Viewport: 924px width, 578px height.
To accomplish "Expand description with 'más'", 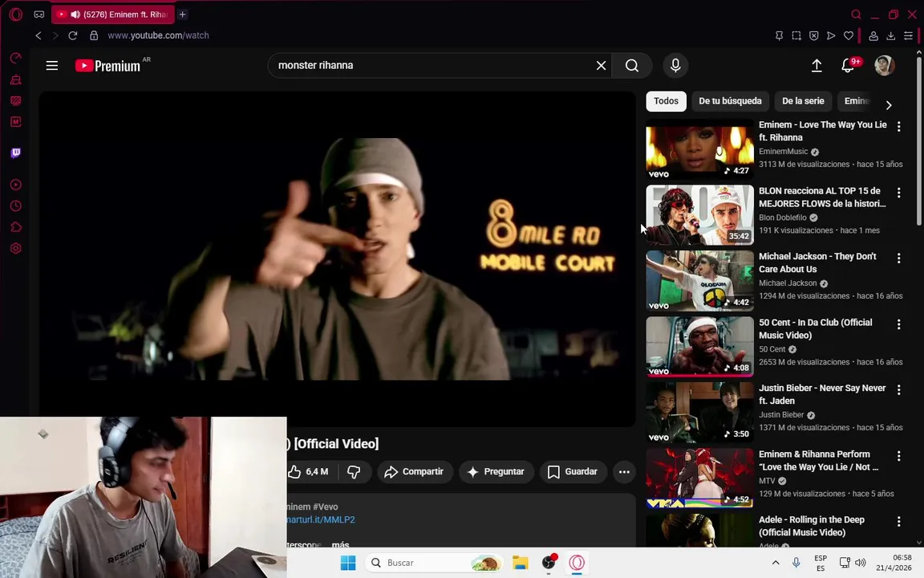I will coord(340,543).
